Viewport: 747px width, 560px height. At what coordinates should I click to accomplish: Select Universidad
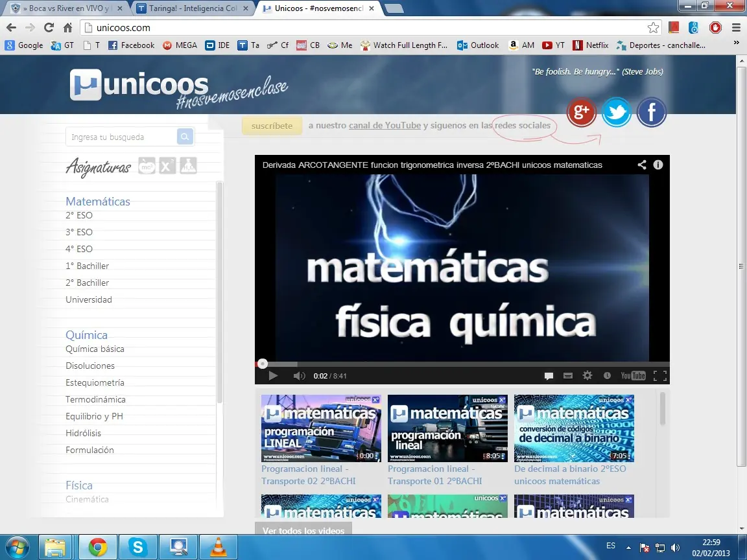89,299
